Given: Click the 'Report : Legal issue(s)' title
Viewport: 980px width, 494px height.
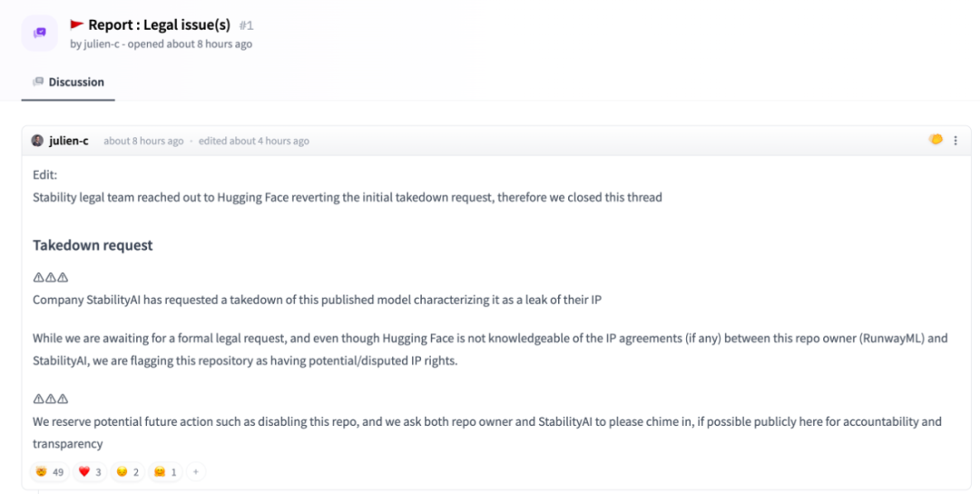Looking at the screenshot, I should tap(159, 25).
